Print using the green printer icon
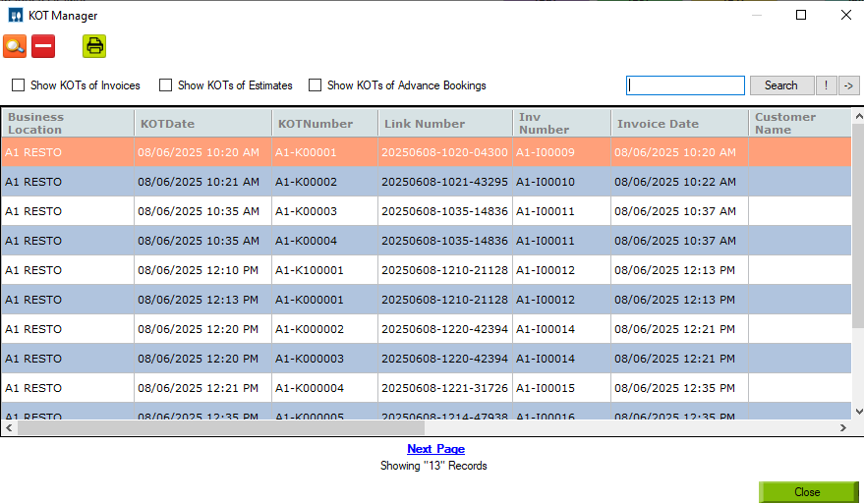This screenshot has height=504, width=864. [94, 46]
